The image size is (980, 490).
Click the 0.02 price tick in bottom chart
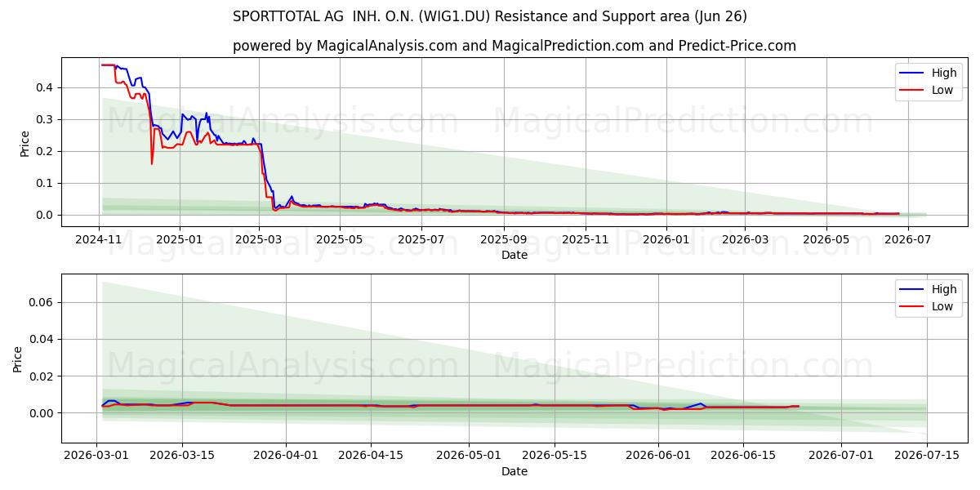(42, 376)
